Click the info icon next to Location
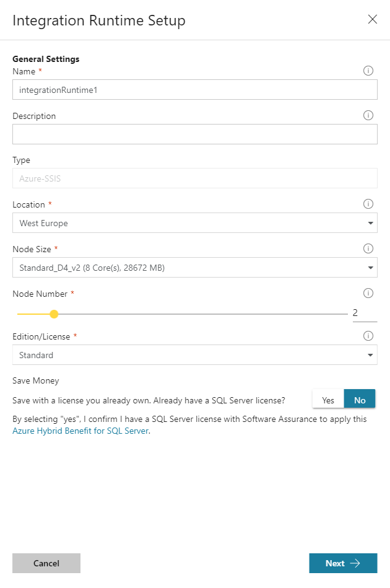Image resolution: width=390 pixels, height=588 pixels. click(x=368, y=204)
